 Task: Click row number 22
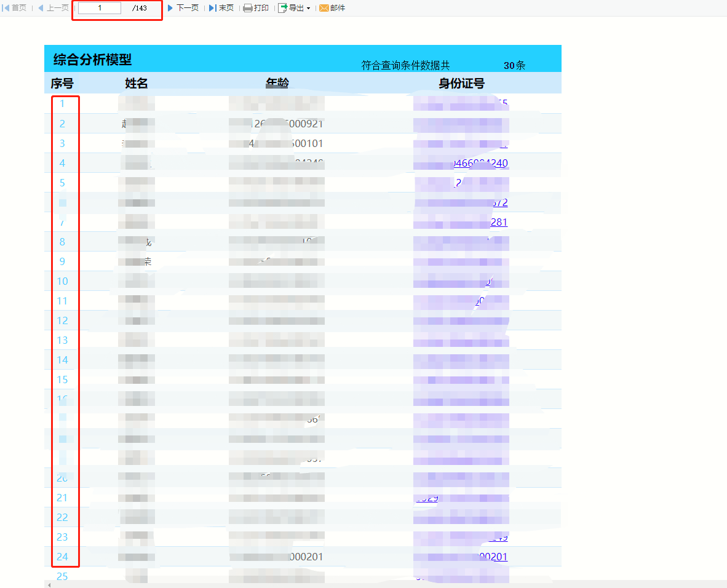click(x=62, y=517)
